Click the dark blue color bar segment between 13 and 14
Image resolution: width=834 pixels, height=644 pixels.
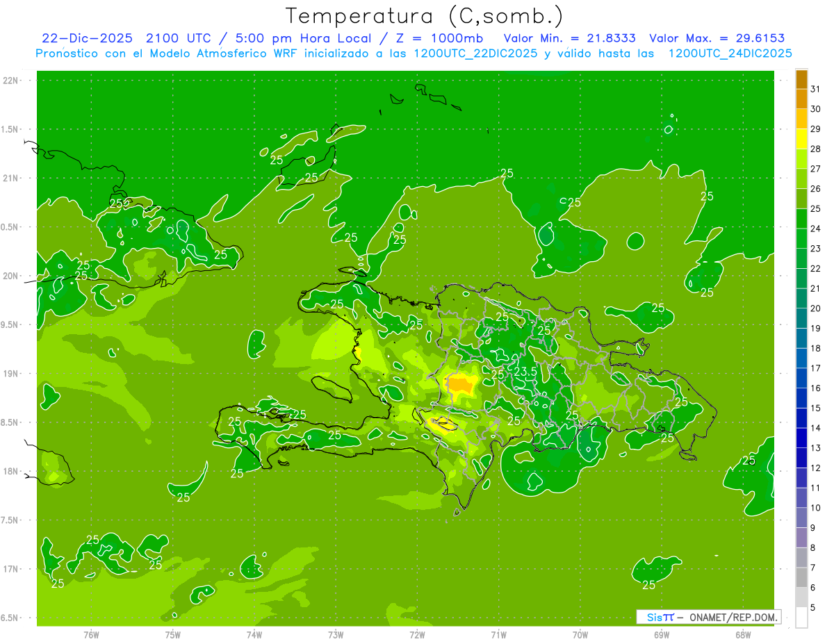[x=801, y=438]
